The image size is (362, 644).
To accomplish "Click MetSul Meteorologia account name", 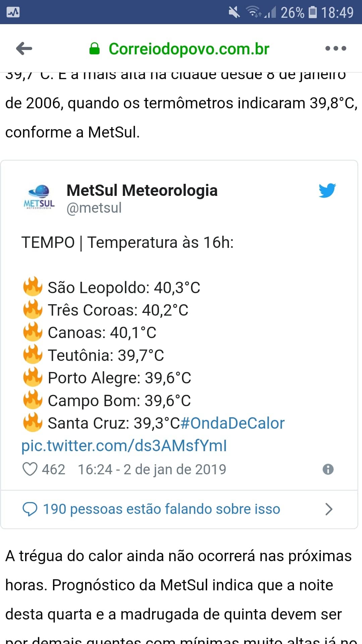I will tap(142, 191).
